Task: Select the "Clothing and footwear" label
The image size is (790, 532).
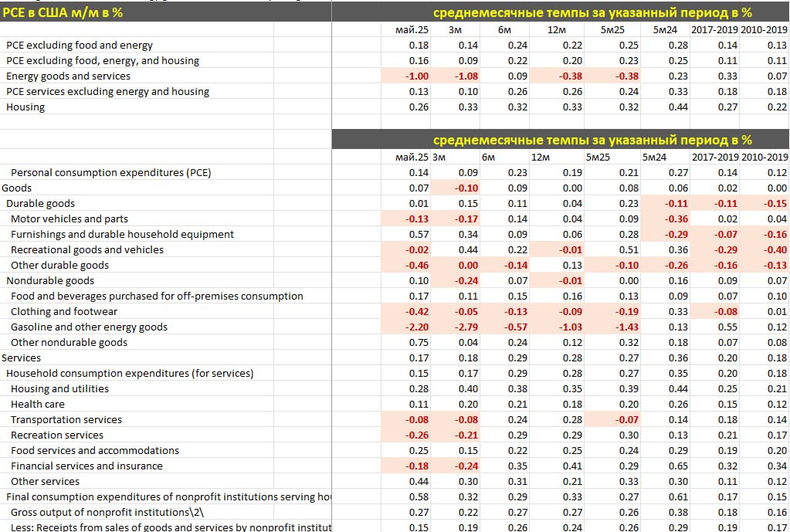Action: click(64, 312)
